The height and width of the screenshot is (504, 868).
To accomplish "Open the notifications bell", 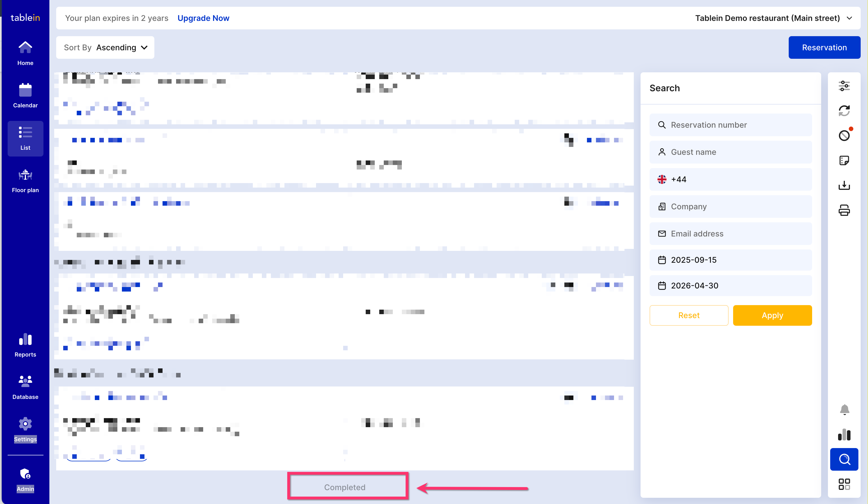I will click(x=844, y=410).
